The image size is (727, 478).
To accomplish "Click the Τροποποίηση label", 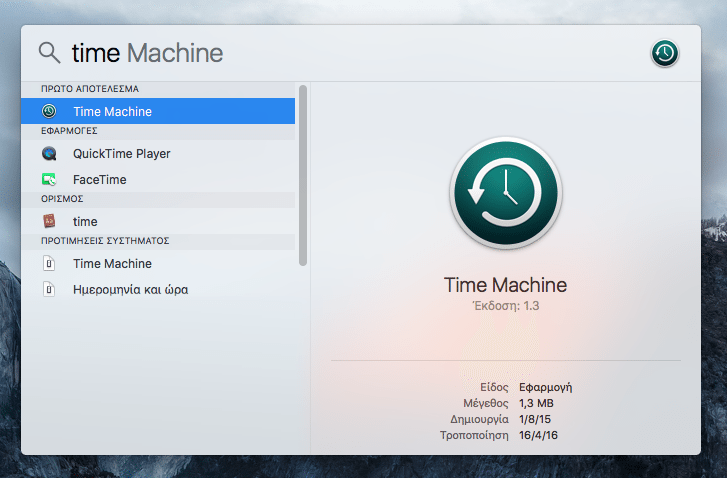I will point(474,435).
